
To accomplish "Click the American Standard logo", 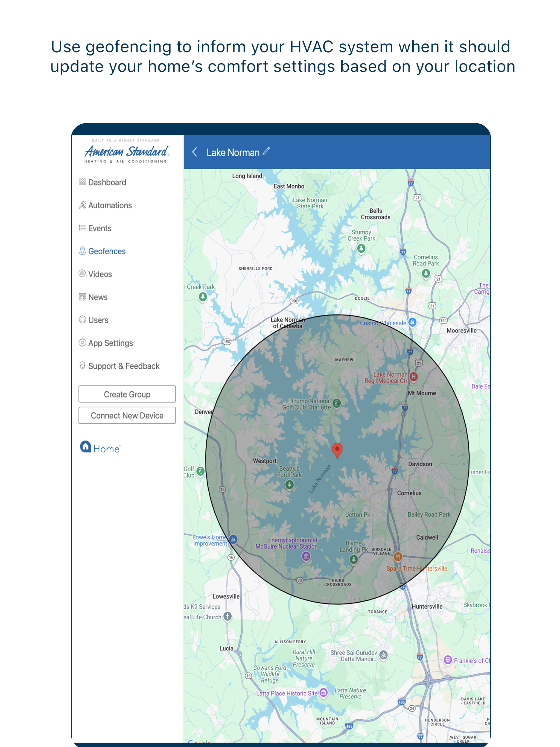I will coord(126,151).
